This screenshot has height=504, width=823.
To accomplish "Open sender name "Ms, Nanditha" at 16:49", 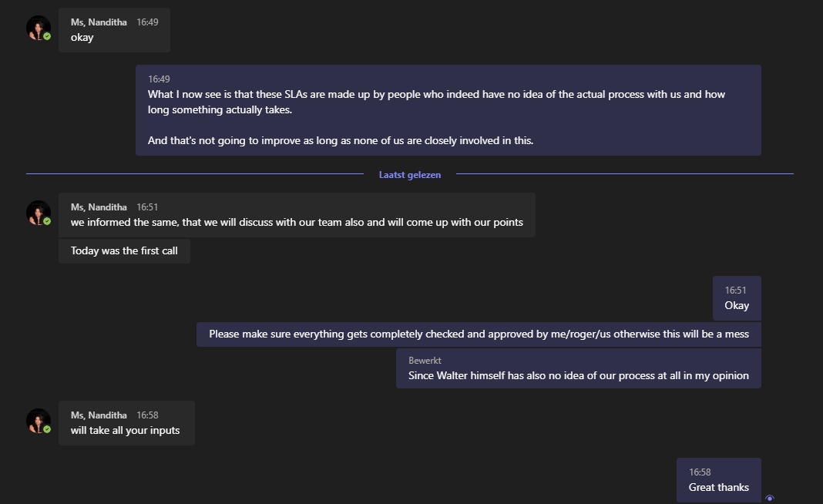I will [x=99, y=22].
